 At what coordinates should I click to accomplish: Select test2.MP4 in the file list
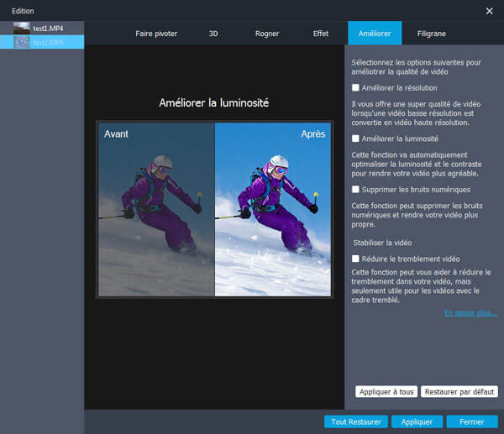point(49,41)
